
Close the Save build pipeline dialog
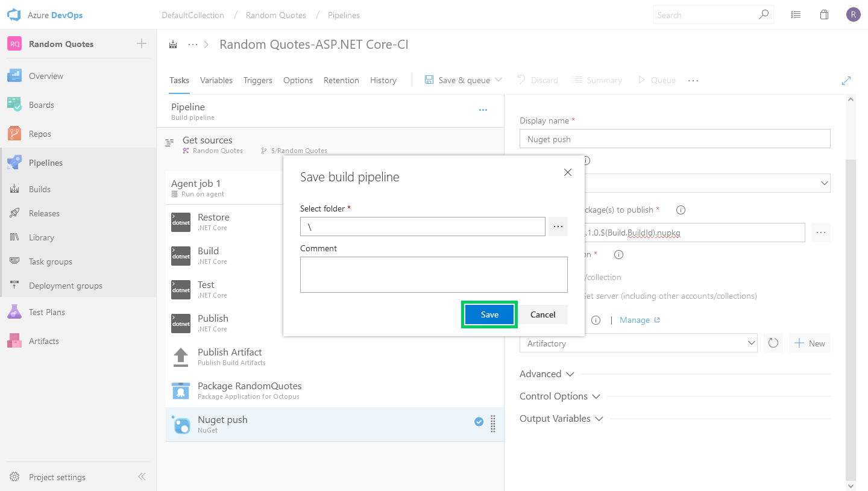coord(567,172)
